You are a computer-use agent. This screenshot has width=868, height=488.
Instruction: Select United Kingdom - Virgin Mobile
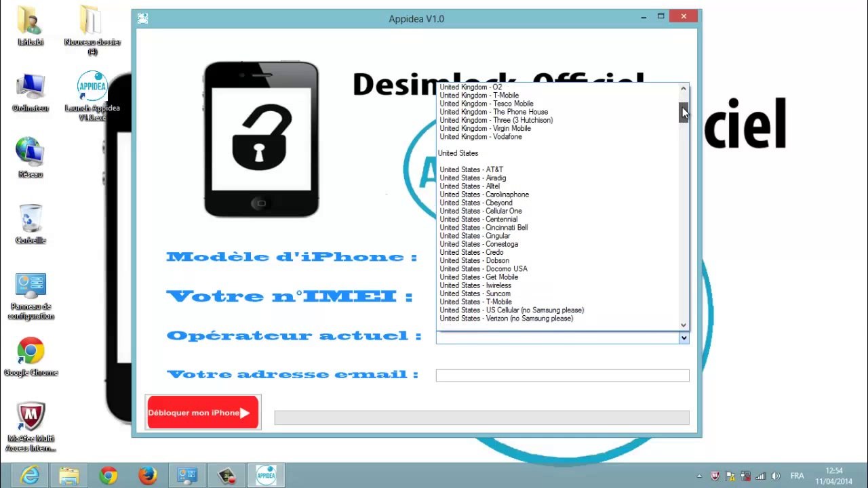(x=486, y=128)
